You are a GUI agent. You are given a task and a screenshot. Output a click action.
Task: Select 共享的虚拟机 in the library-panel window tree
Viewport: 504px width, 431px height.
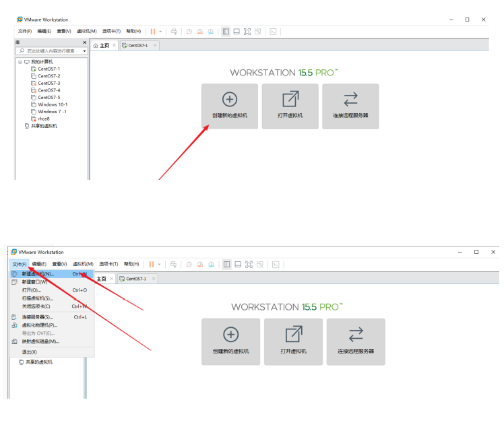pos(41,126)
